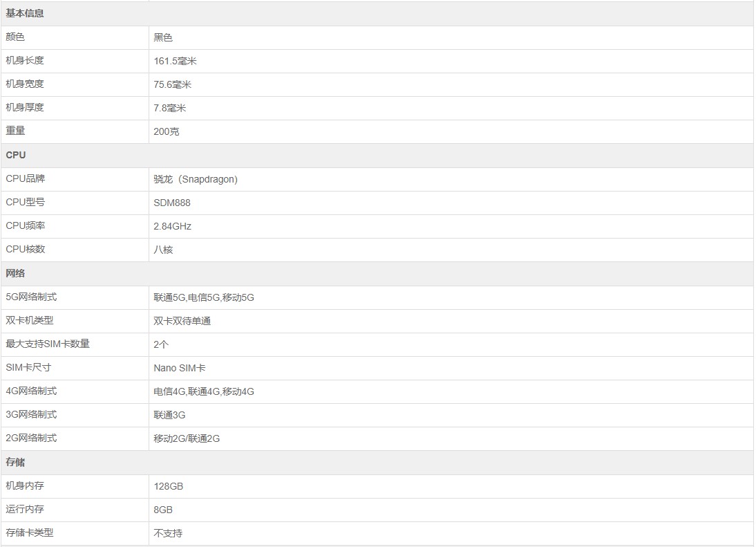Select the 7.8毫米 thickness value
Viewport: 756px width, 547px height.
tap(170, 109)
